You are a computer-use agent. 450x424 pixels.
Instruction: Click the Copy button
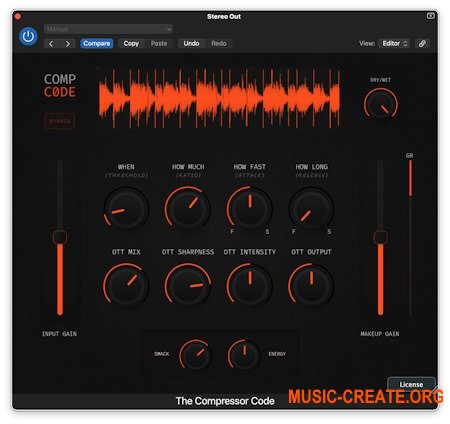(131, 44)
